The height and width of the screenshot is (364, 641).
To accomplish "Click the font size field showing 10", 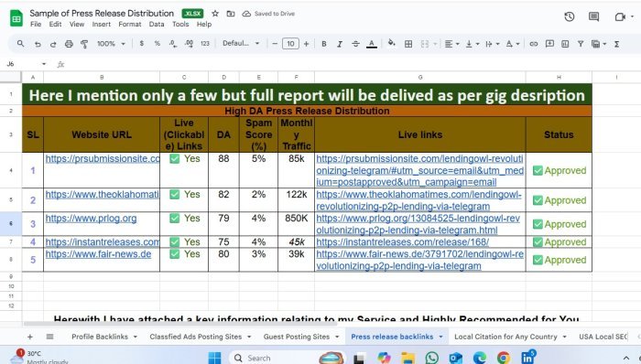I will tap(290, 44).
